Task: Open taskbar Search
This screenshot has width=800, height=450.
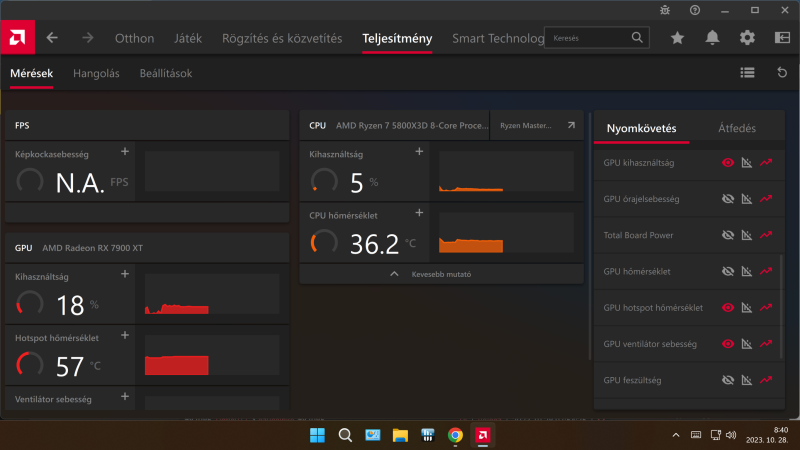Action: 345,435
